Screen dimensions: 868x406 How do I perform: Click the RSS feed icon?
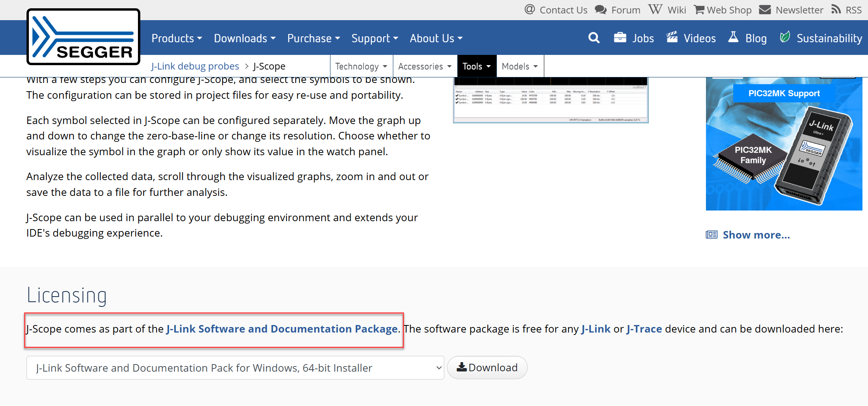836,9
